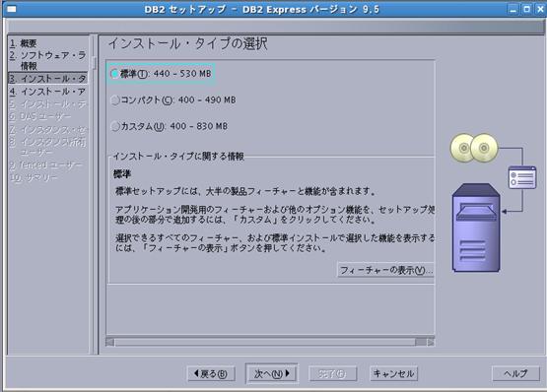Viewport: 547px width, 392px height.
Task: Click the small options window icon
Action: point(522,177)
